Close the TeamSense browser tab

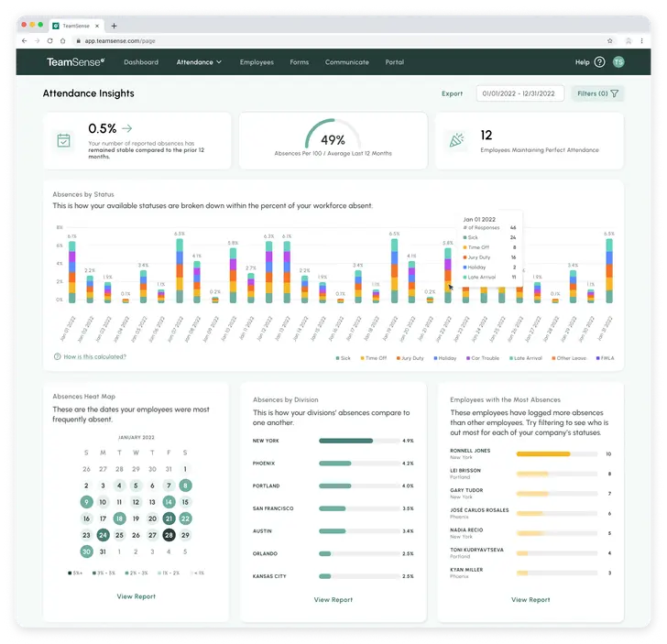point(97,26)
